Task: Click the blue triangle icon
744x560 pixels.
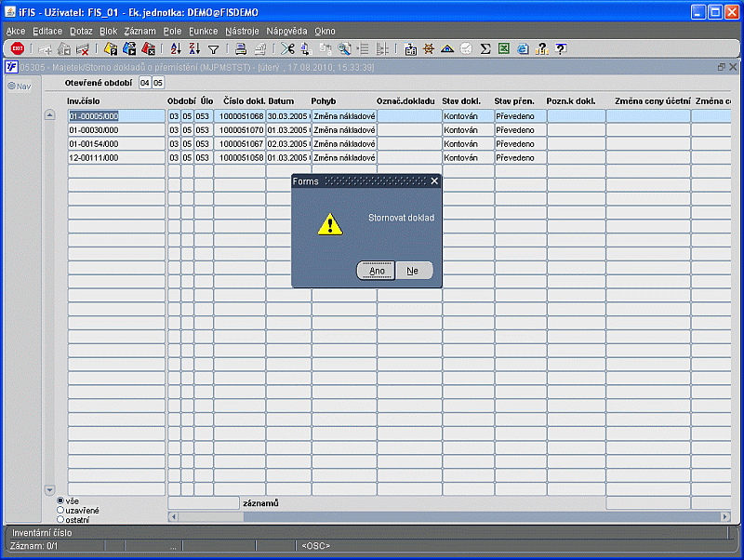Action: click(x=447, y=48)
